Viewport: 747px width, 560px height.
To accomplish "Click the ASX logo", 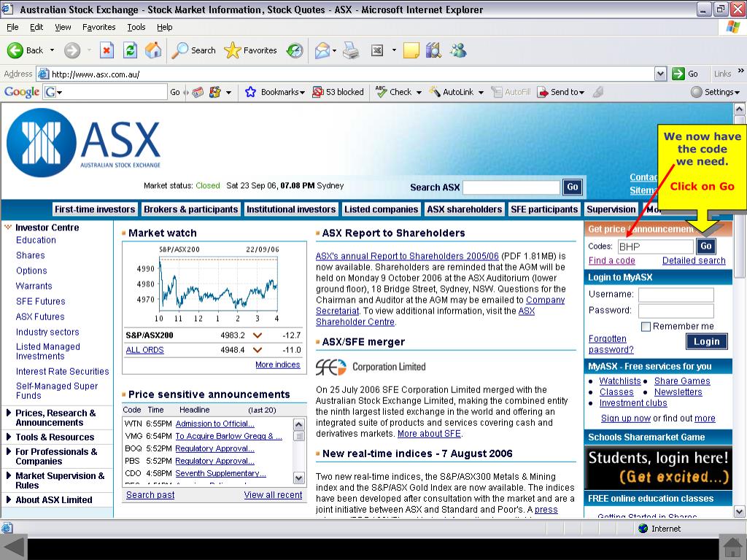I will point(84,142).
